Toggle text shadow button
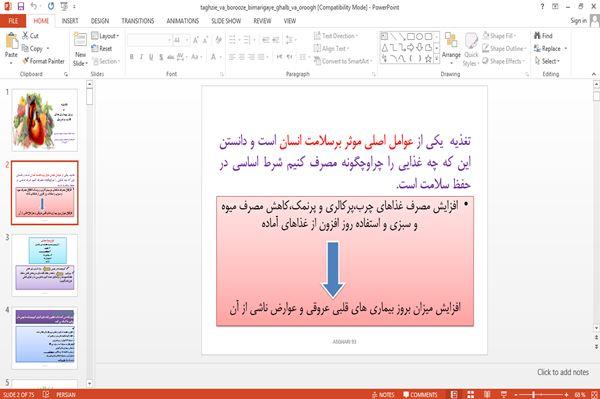 (x=161, y=57)
